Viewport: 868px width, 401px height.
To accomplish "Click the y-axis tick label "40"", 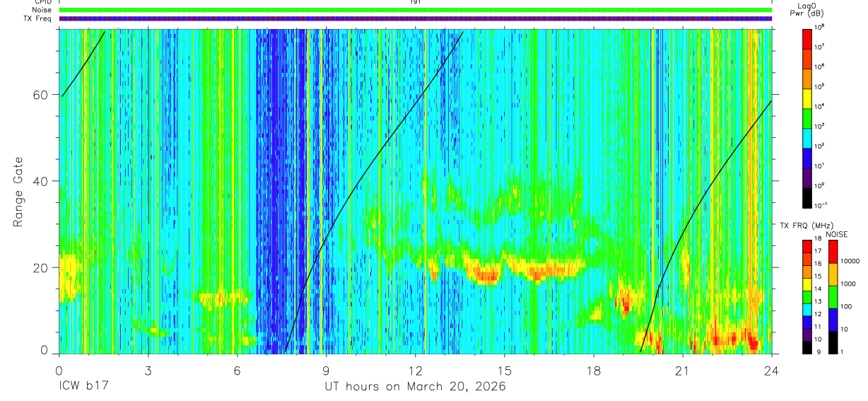I will click(41, 181).
